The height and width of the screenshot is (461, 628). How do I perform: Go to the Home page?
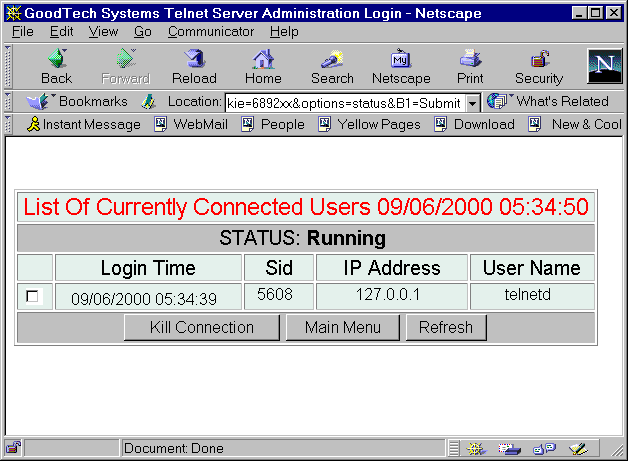263,66
